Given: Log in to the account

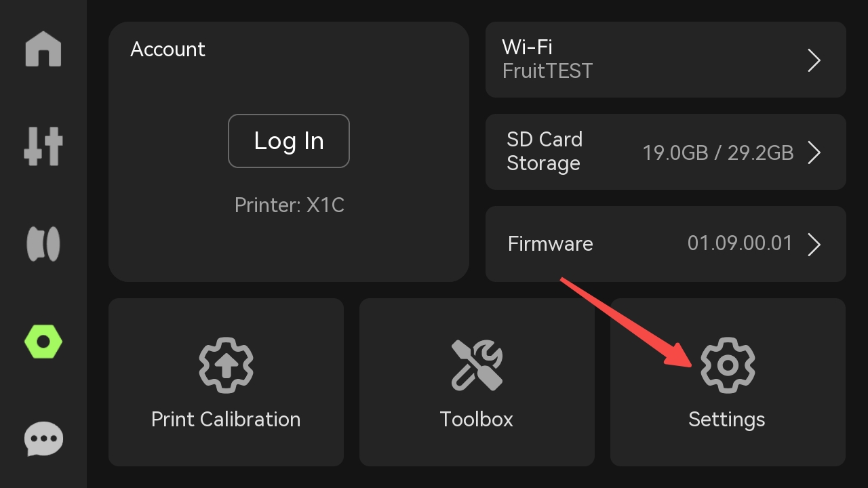Looking at the screenshot, I should pos(289,141).
